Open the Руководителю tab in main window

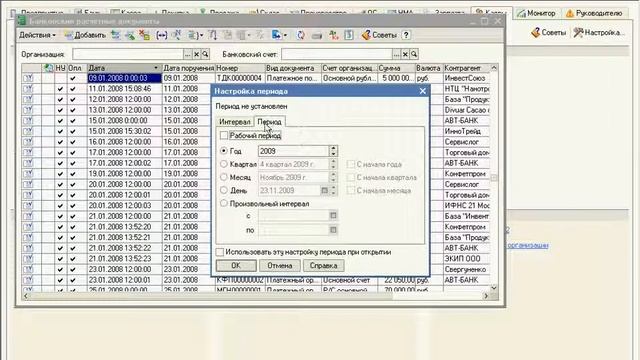[x=594, y=13]
